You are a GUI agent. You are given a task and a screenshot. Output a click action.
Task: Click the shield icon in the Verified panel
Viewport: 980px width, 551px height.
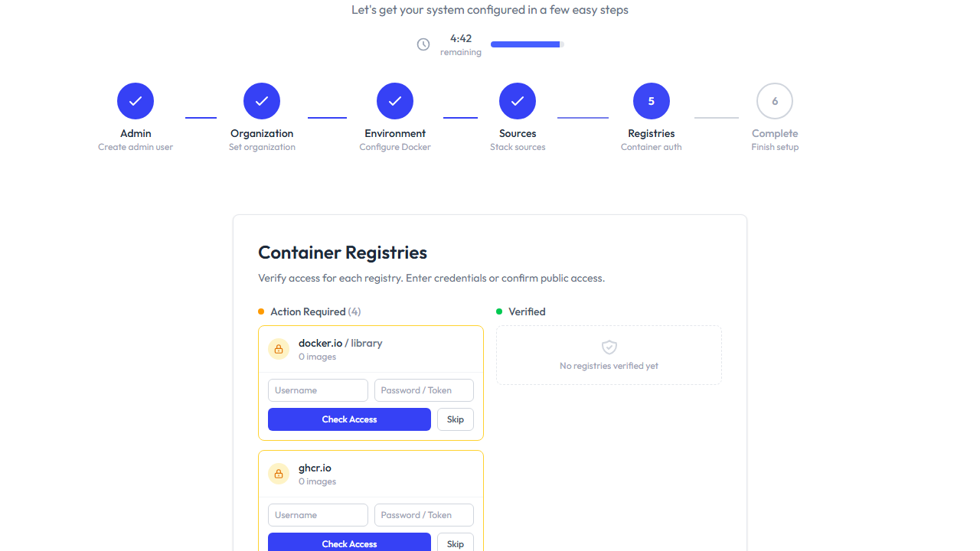(609, 347)
